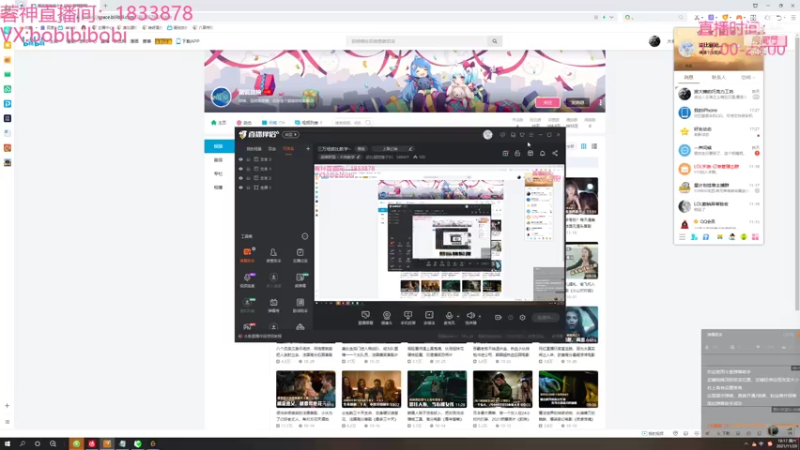This screenshot has height=450, width=800.
Task: Toggle visibility of the fullscreen source row
Action: [x=241, y=187]
